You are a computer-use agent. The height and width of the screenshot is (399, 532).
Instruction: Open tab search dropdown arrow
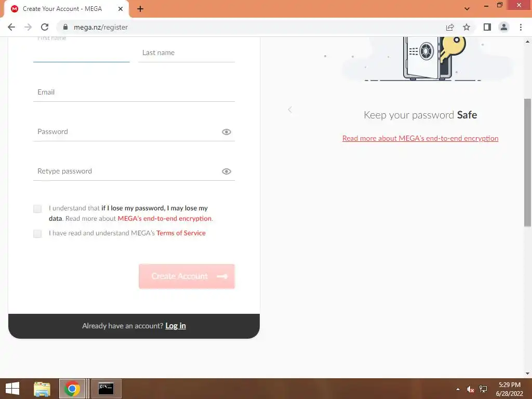467,9
